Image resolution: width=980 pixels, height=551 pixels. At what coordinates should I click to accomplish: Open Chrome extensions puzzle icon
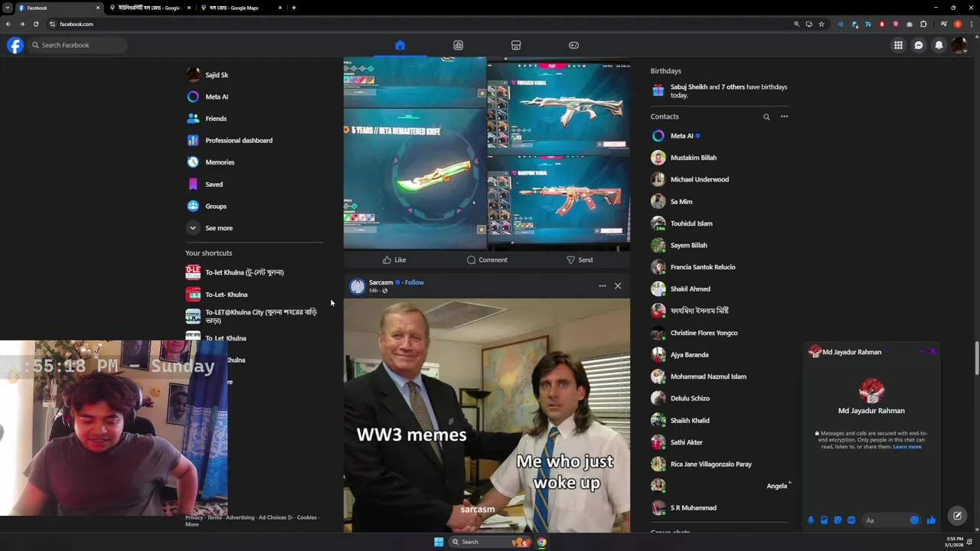pos(923,24)
